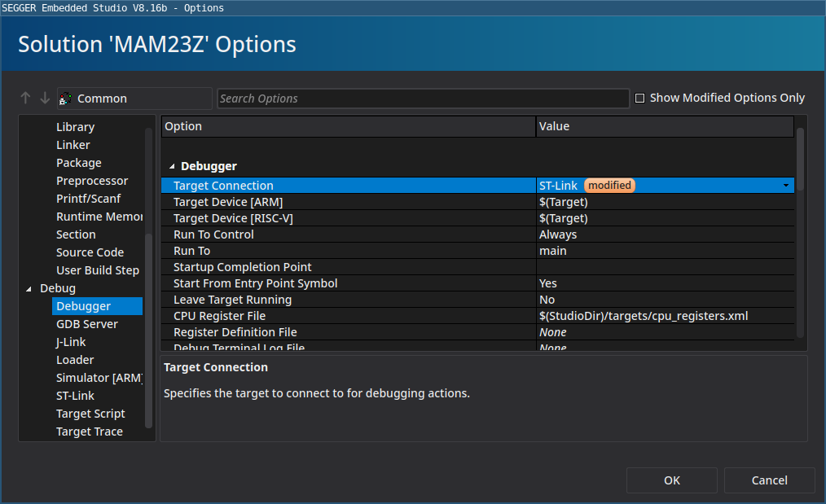Enable Show Modified Options Only checkbox
This screenshot has width=826, height=504.
click(x=639, y=99)
